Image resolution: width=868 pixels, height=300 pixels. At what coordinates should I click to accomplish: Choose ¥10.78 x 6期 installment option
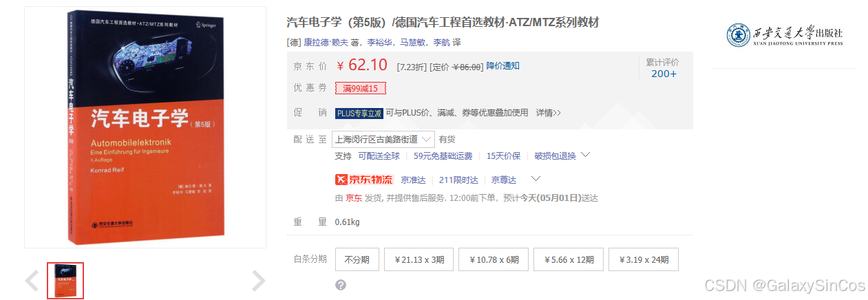pos(494,259)
